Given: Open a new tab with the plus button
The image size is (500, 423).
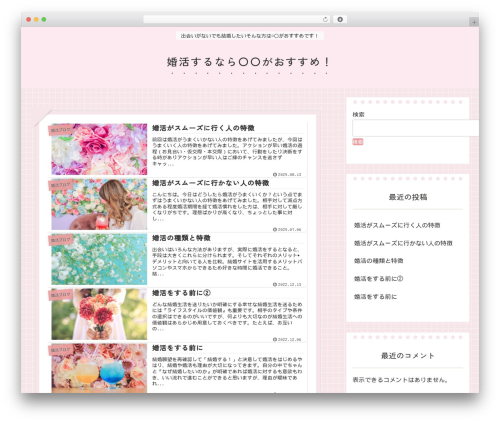Looking at the screenshot, I should 474,22.
